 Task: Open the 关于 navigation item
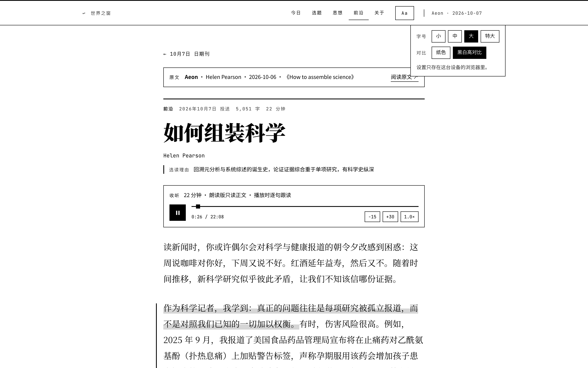point(379,13)
